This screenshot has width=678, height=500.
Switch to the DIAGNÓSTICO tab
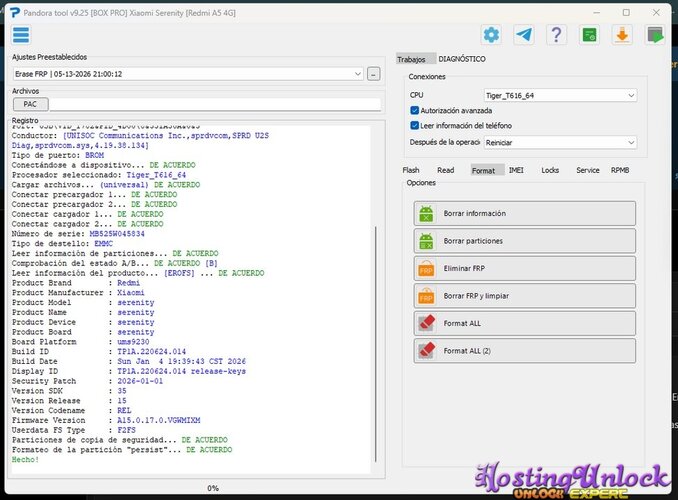(462, 59)
